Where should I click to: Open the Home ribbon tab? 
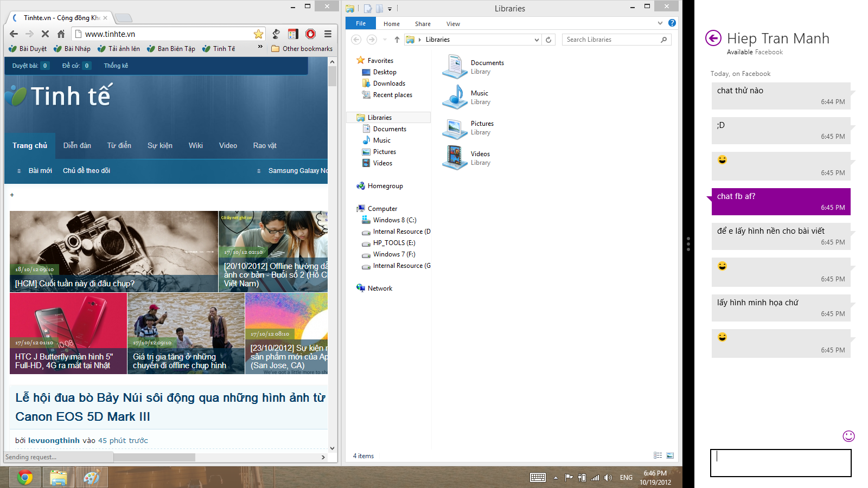pyautogui.click(x=392, y=24)
